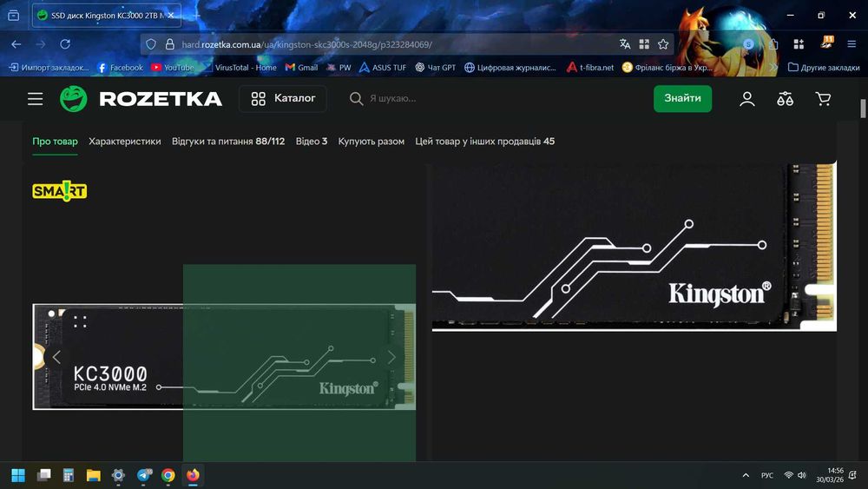Open the Цифровая журналис... bookmark

coord(510,68)
